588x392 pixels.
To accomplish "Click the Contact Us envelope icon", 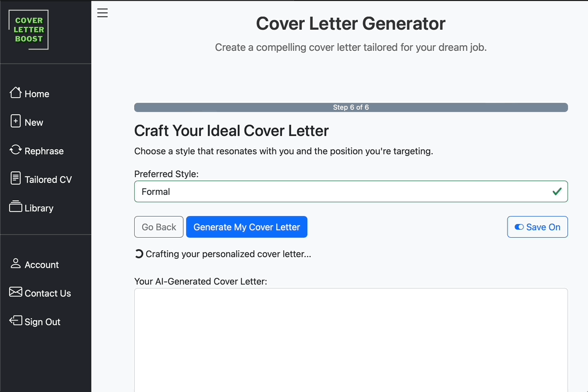I will coord(15,292).
